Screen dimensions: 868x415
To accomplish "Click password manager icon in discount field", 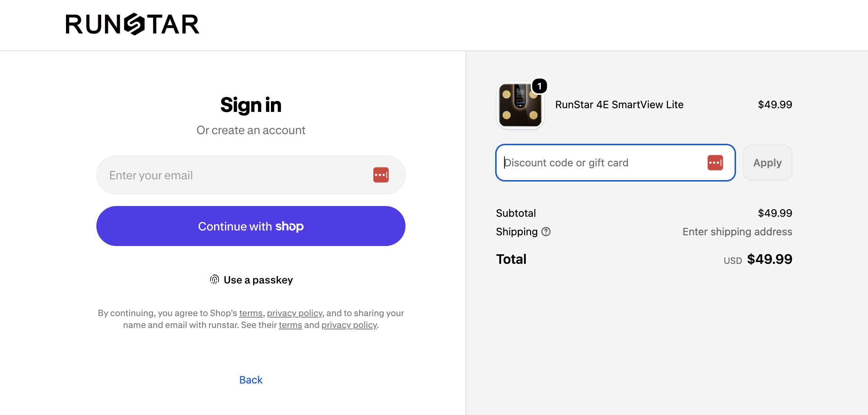I will click(x=715, y=163).
